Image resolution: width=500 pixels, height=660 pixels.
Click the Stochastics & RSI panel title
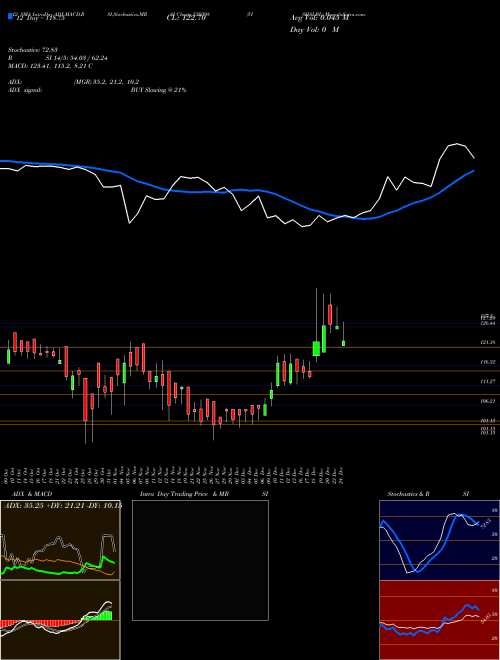[x=428, y=494]
